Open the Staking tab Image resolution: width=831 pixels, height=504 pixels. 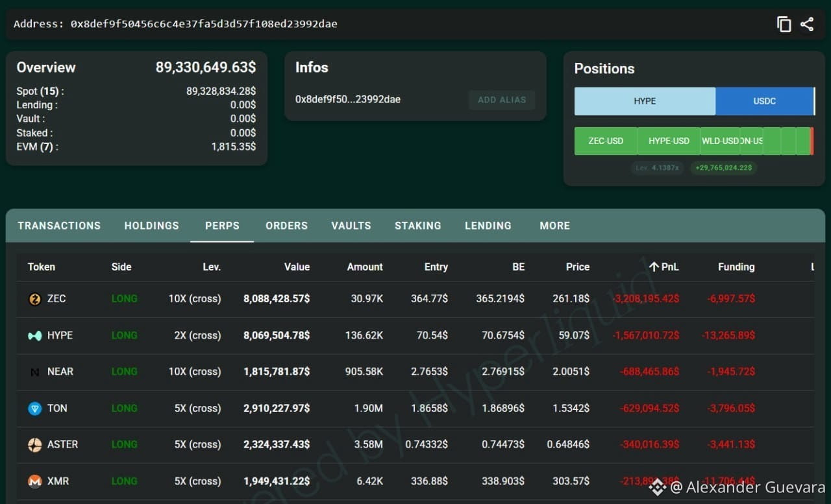point(418,226)
